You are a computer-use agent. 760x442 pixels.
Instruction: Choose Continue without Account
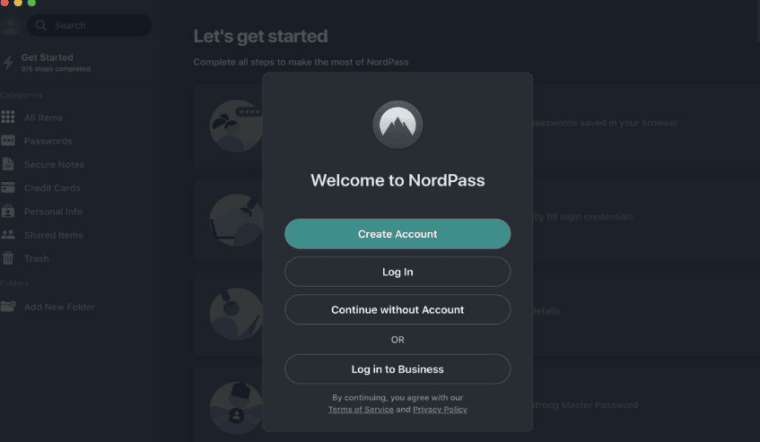397,310
